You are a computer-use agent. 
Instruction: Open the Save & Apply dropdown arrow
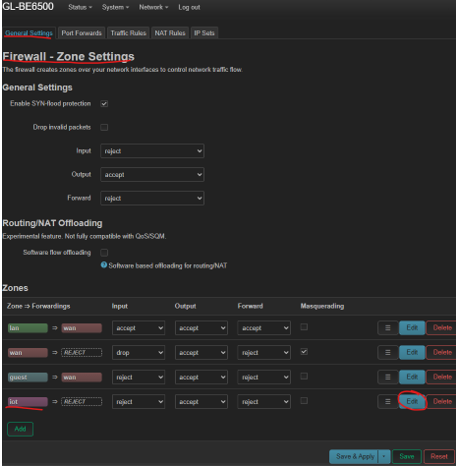coord(384,456)
